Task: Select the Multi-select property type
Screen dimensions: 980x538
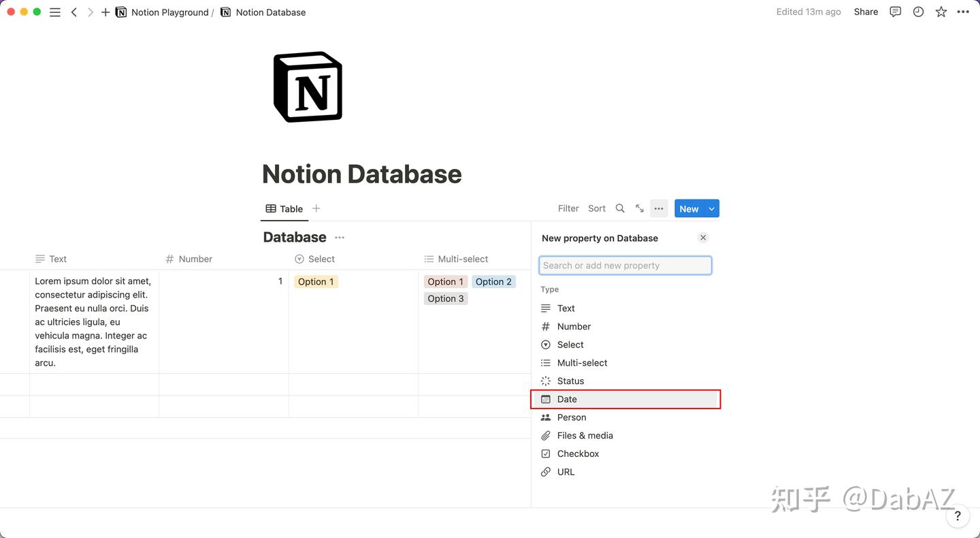Action: [x=582, y=362]
